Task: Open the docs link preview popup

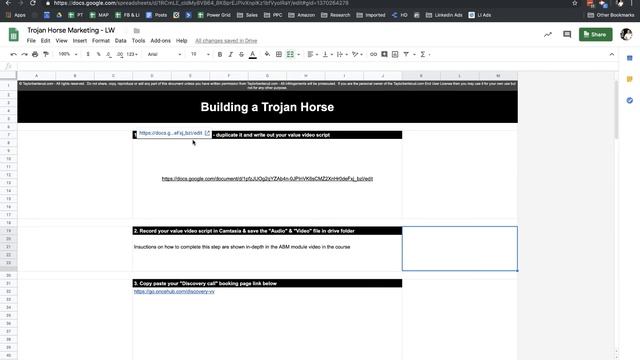Action: tap(174, 133)
